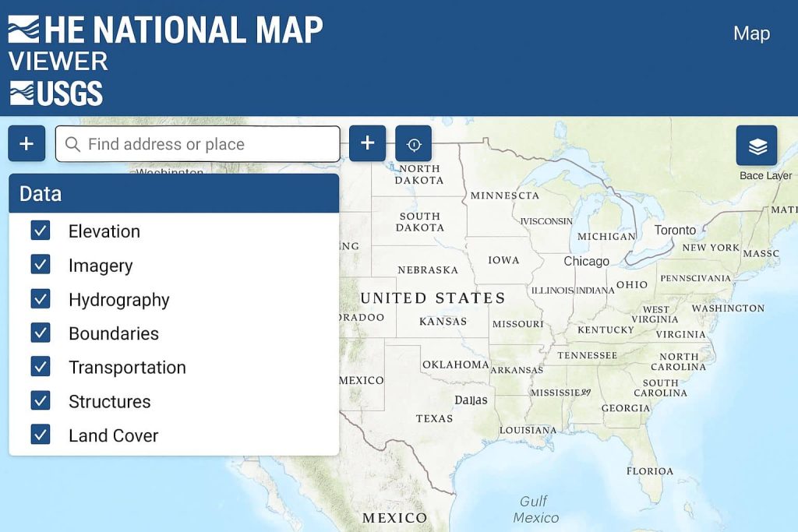Toggle the Structures checkbox
Viewport: 798px width, 532px height.
tap(41, 400)
